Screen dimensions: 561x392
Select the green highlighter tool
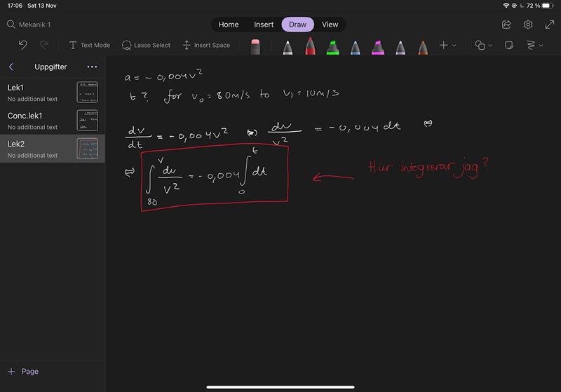pyautogui.click(x=332, y=46)
